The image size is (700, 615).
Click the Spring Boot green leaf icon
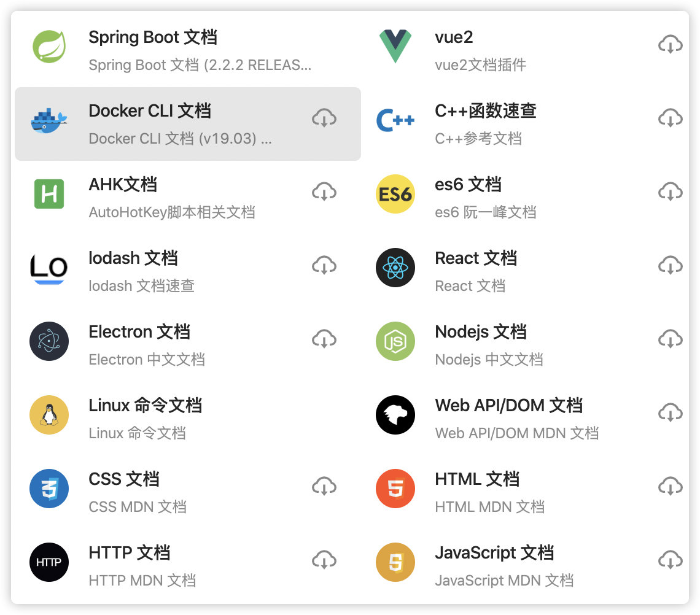pos(49,47)
